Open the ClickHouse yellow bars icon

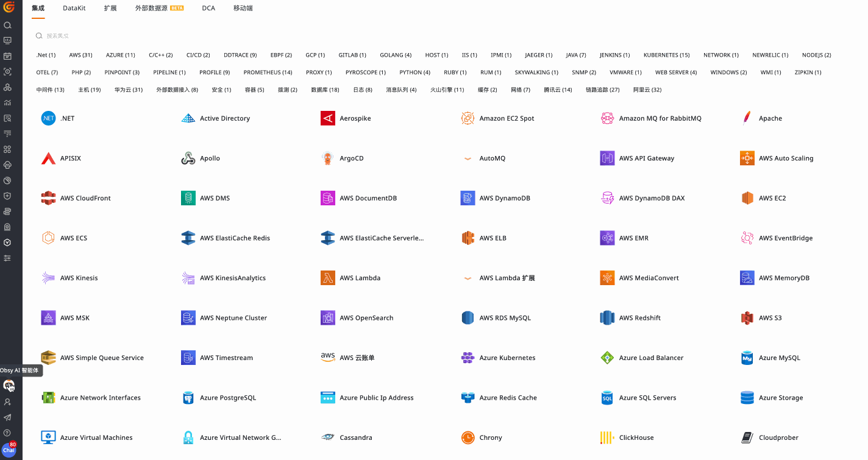607,437
